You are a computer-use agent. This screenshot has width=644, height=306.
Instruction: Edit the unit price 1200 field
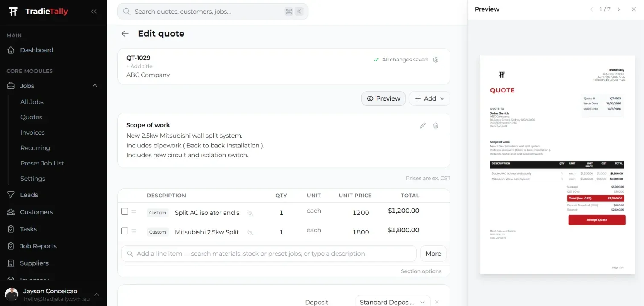pyautogui.click(x=361, y=213)
